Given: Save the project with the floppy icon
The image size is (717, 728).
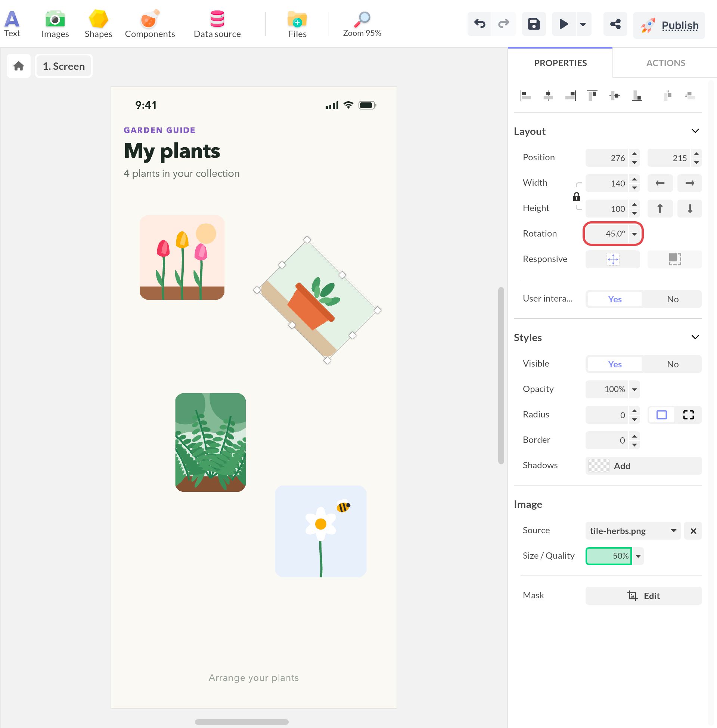Looking at the screenshot, I should [534, 24].
